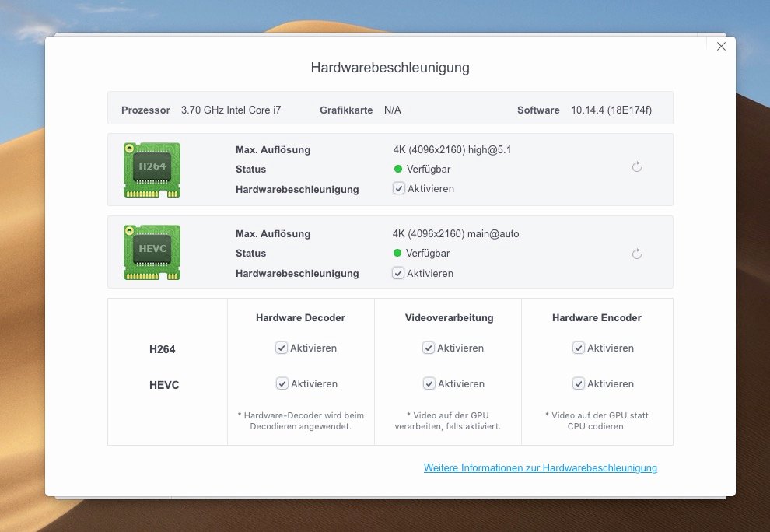This screenshot has width=770, height=532.
Task: Refresh the H264 hardware status
Action: click(637, 167)
